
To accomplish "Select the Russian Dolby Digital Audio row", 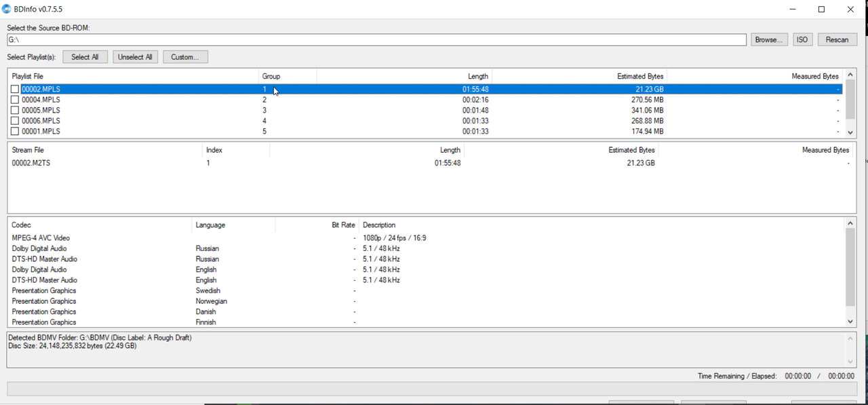I will tap(427, 248).
